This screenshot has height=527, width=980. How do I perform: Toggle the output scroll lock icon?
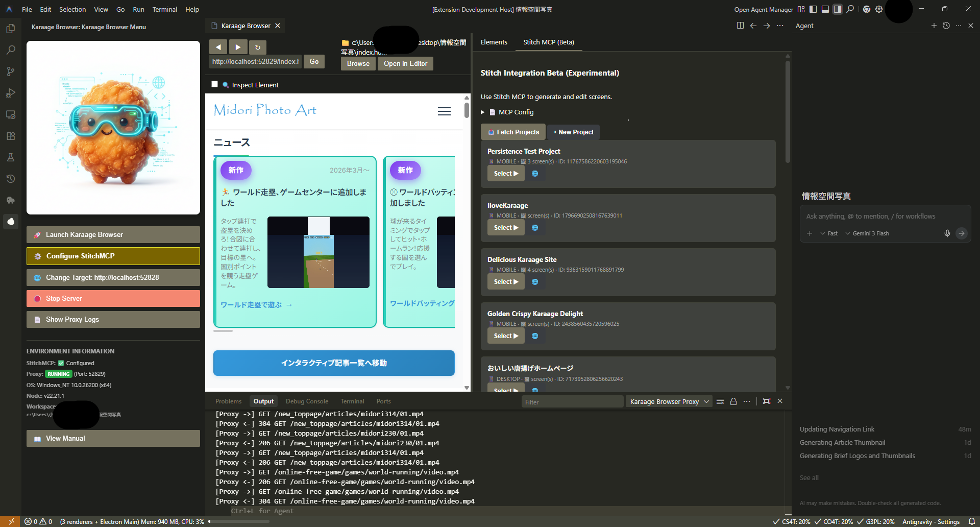[733, 401]
